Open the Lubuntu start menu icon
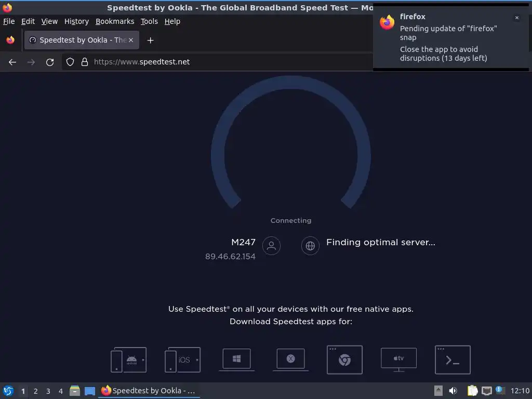The height and width of the screenshot is (399, 532). point(8,391)
